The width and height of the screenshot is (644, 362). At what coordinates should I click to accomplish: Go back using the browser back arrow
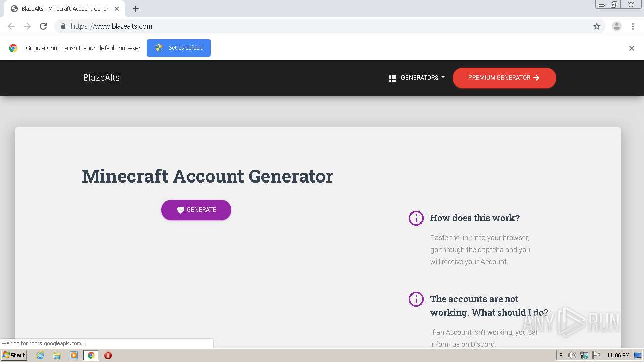(11, 26)
